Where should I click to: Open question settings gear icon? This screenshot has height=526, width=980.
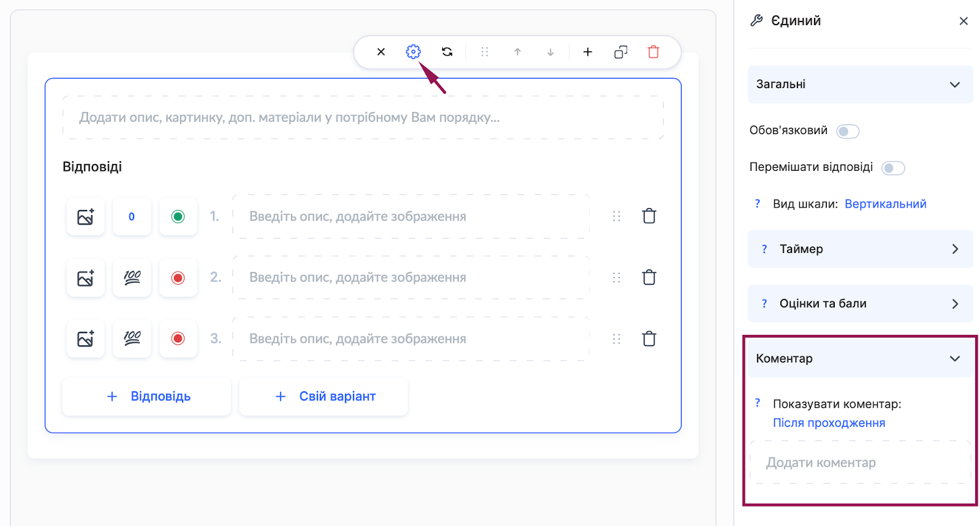point(413,52)
